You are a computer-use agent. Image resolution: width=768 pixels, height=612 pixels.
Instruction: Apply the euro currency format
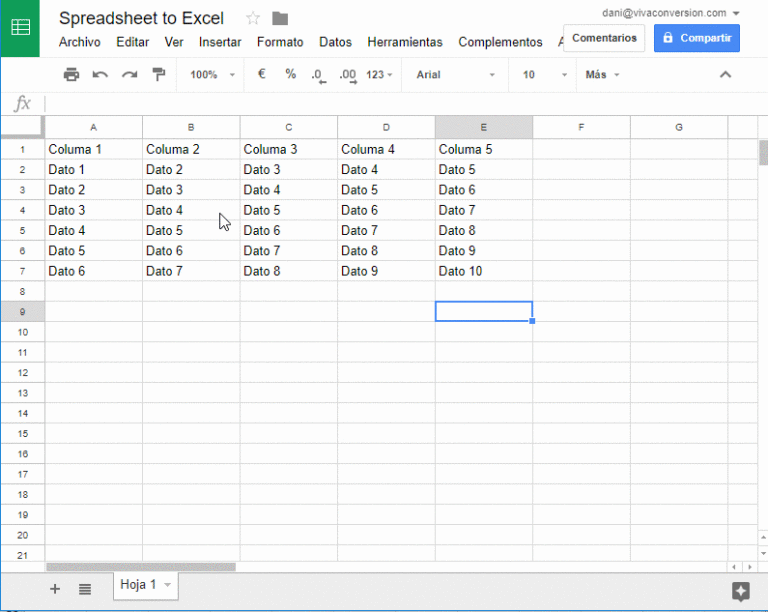[x=261, y=74]
